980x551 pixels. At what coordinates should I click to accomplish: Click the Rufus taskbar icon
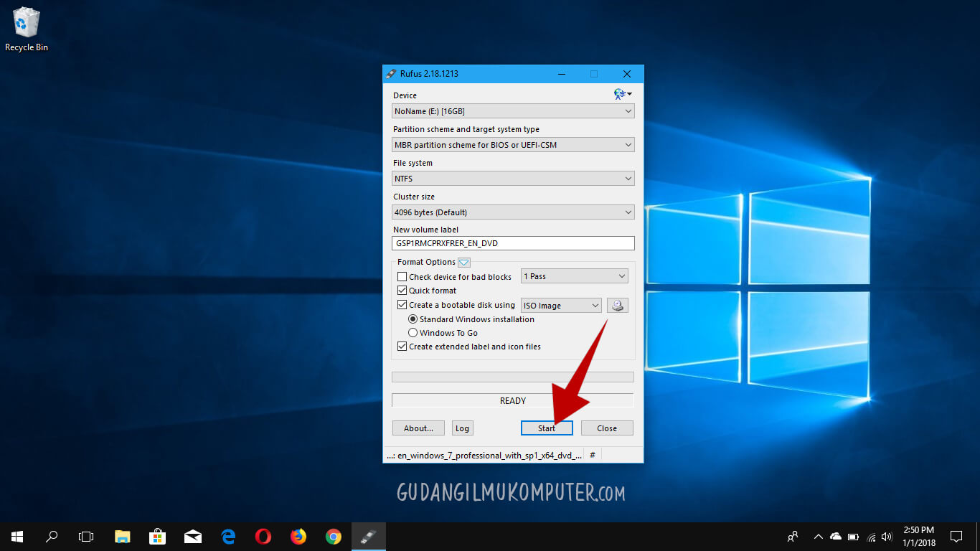369,537
